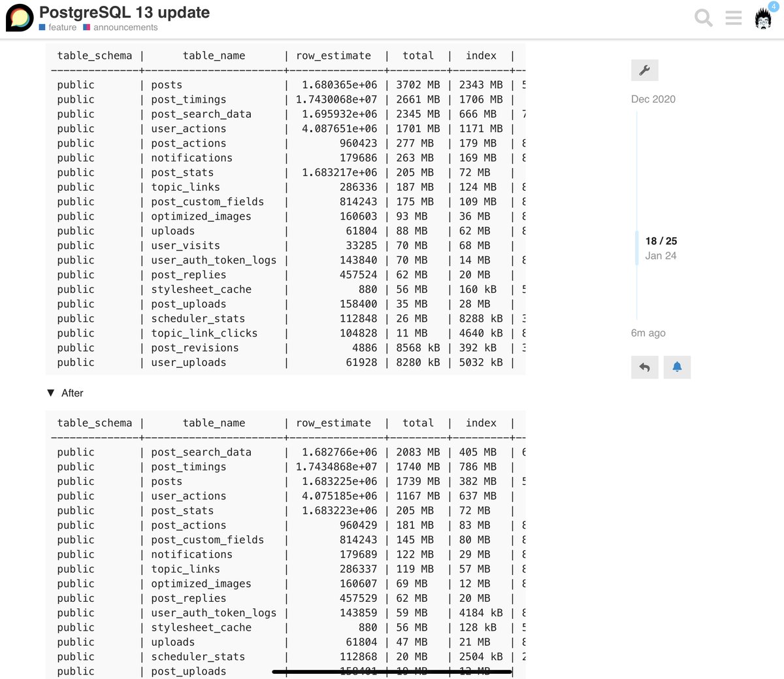Jump to latest post via 6m ago
This screenshot has height=679, width=784.
coord(648,333)
